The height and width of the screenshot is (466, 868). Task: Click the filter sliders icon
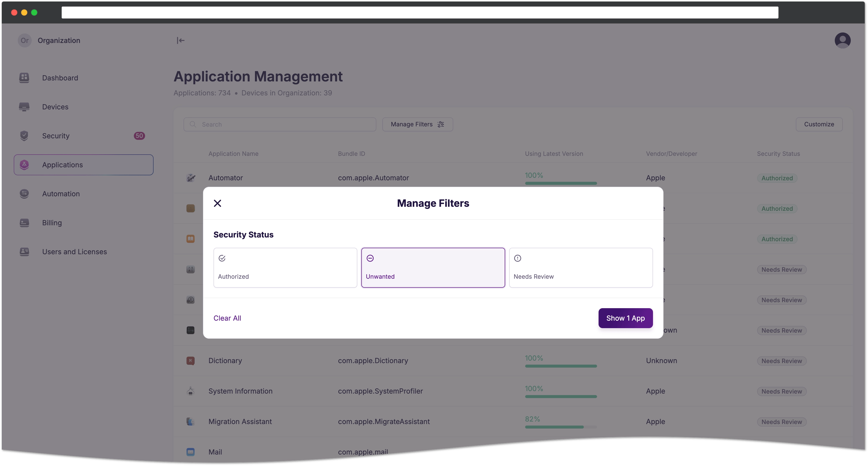pos(440,124)
